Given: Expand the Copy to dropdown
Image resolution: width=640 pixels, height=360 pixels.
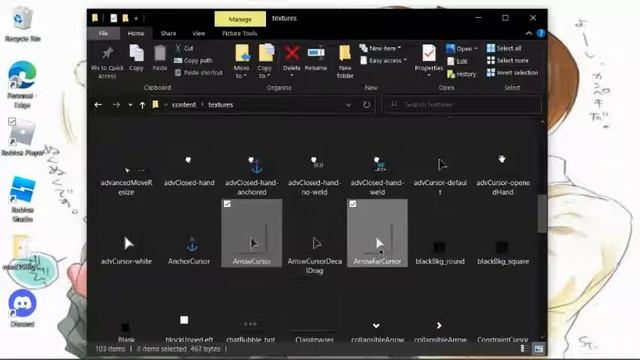Looking at the screenshot, I should tap(264, 72).
